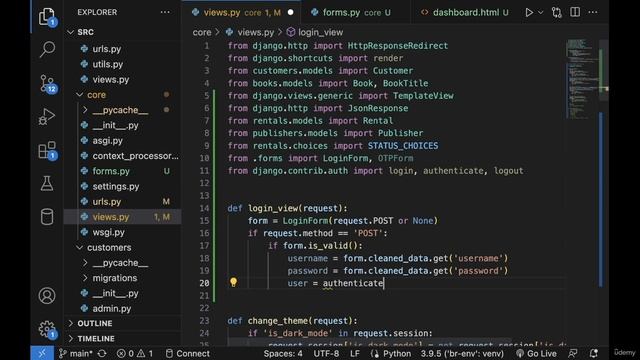
Task: Click login_view breadcrumb symbol
Action: pos(315,32)
